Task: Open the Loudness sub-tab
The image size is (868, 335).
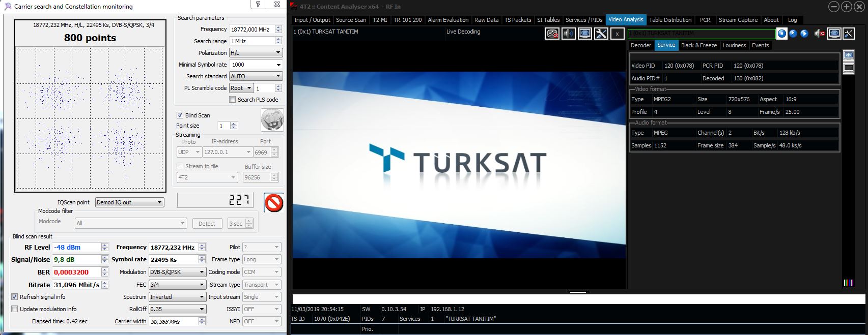Action: pos(734,45)
